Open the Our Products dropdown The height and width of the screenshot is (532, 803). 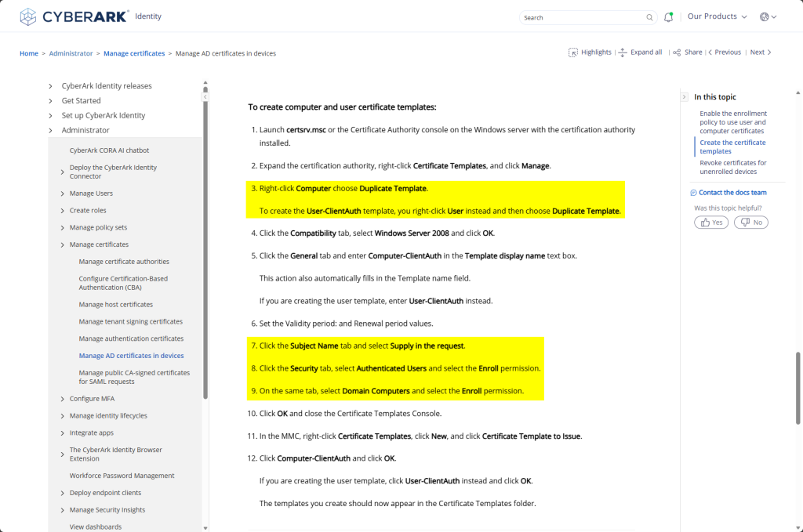(x=717, y=16)
